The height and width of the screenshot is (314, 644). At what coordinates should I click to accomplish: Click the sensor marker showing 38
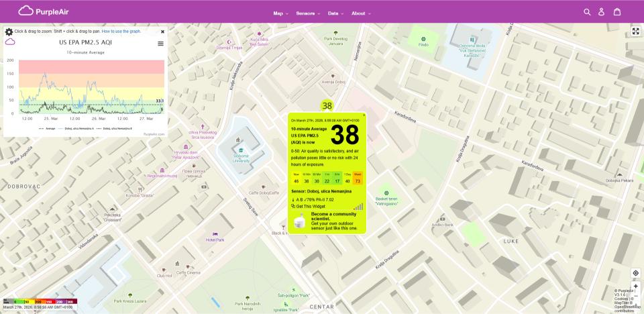coord(327,105)
